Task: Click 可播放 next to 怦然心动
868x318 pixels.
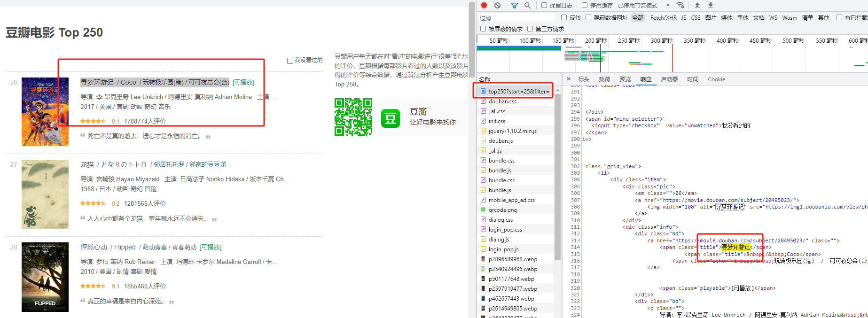Action: [211, 247]
